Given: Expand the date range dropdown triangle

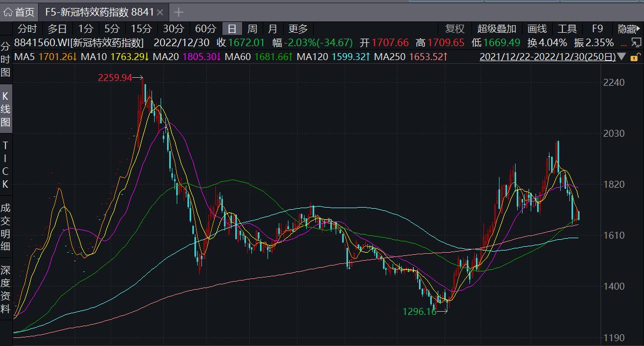Looking at the screenshot, I should pyautogui.click(x=622, y=56).
